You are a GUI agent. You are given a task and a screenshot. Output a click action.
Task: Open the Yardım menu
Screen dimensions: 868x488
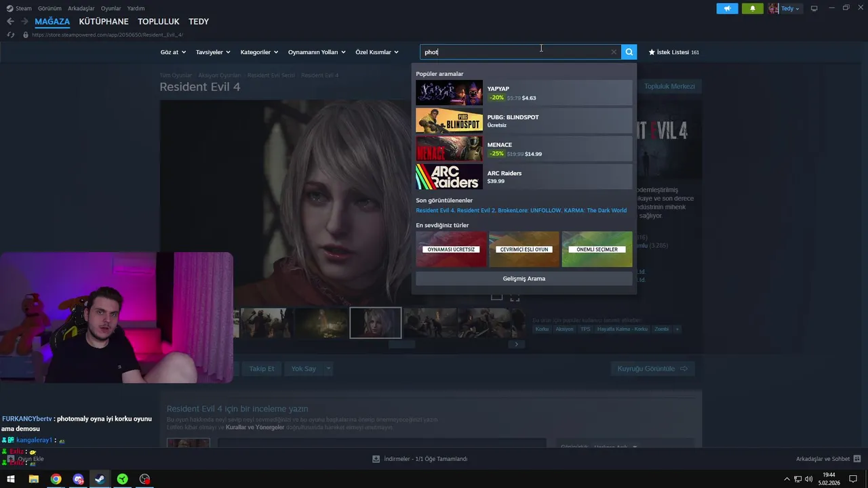click(136, 9)
